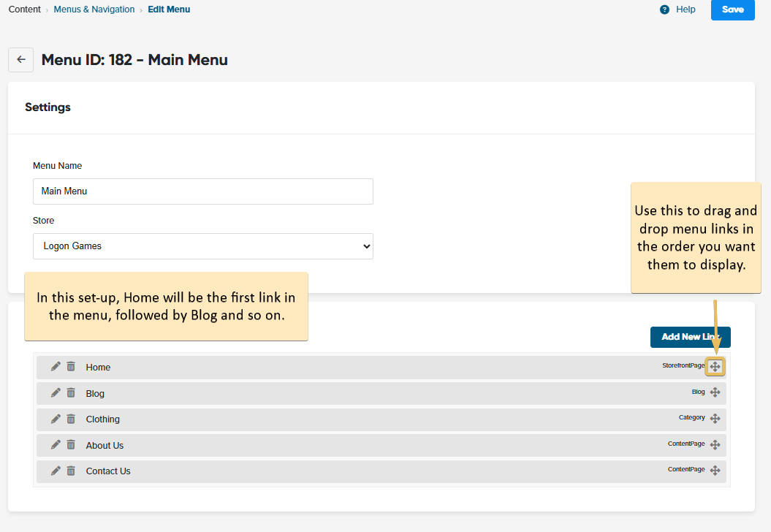The height and width of the screenshot is (532, 771).
Task: Trash the Contact Us menu link
Action: (x=71, y=471)
